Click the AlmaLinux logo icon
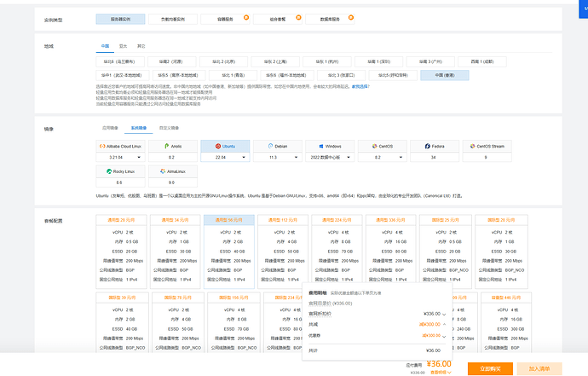Image resolution: width=588 pixels, height=376 pixels. coord(163,171)
